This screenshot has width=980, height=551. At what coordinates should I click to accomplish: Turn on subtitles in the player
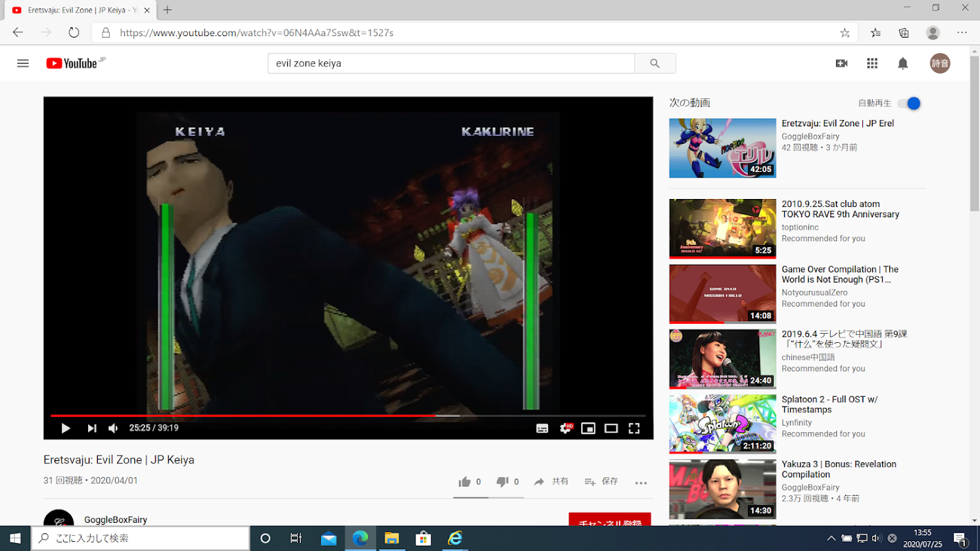click(x=542, y=428)
